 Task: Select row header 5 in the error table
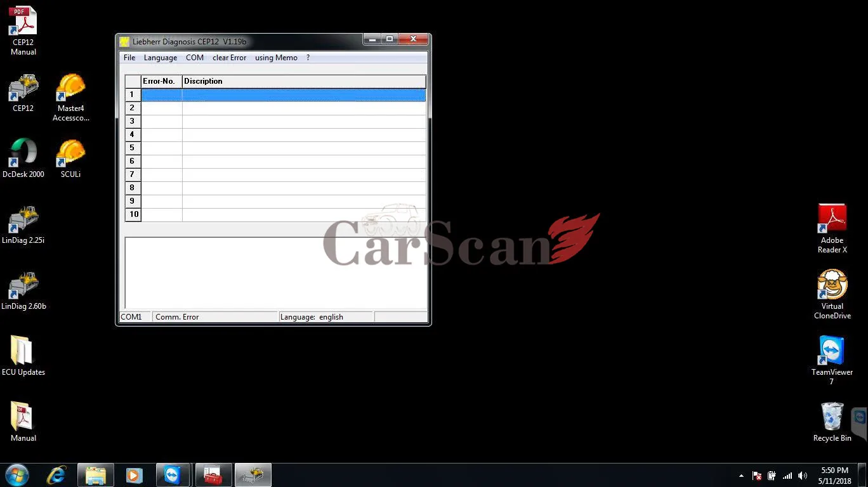click(133, 148)
